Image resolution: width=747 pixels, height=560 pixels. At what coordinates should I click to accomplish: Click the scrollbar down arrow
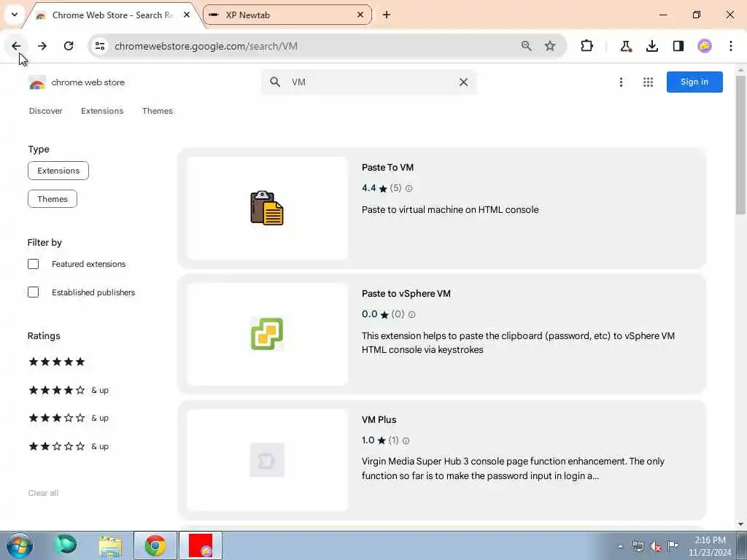point(741,524)
